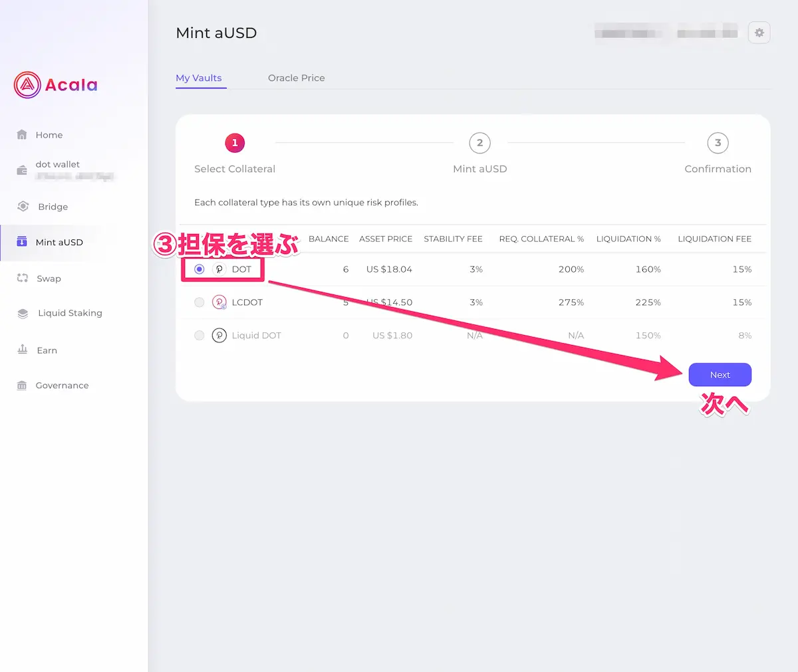Select the DOT collateral radio button
This screenshot has width=798, height=672.
coord(199,269)
